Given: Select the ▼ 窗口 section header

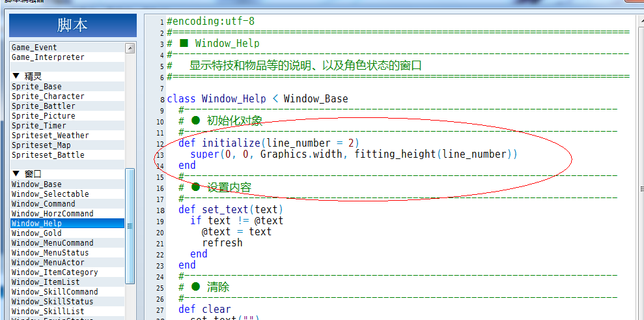Looking at the screenshot, I should coord(67,175).
